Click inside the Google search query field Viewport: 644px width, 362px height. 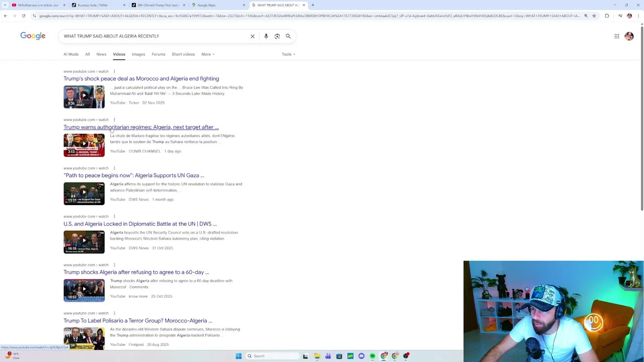(x=153, y=36)
